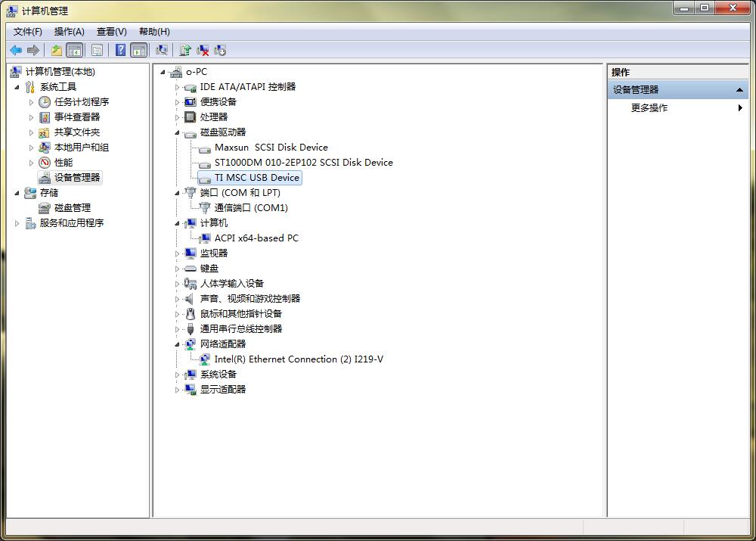756x541 pixels.
Task: Go back with the blue arrow
Action: 16,50
